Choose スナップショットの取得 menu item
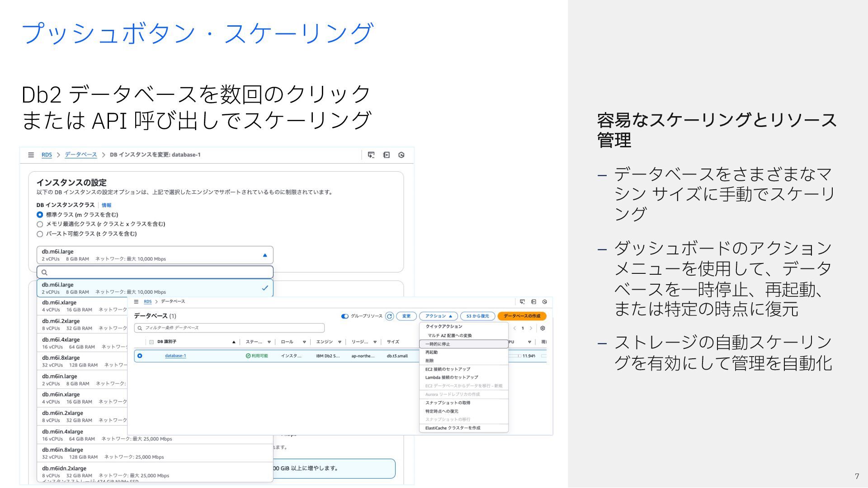868x488 pixels. (448, 403)
